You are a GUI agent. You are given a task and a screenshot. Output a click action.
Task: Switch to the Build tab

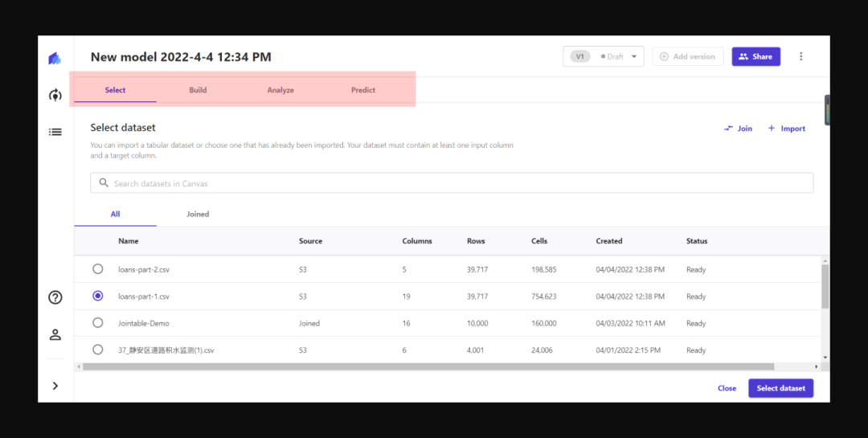click(x=198, y=90)
